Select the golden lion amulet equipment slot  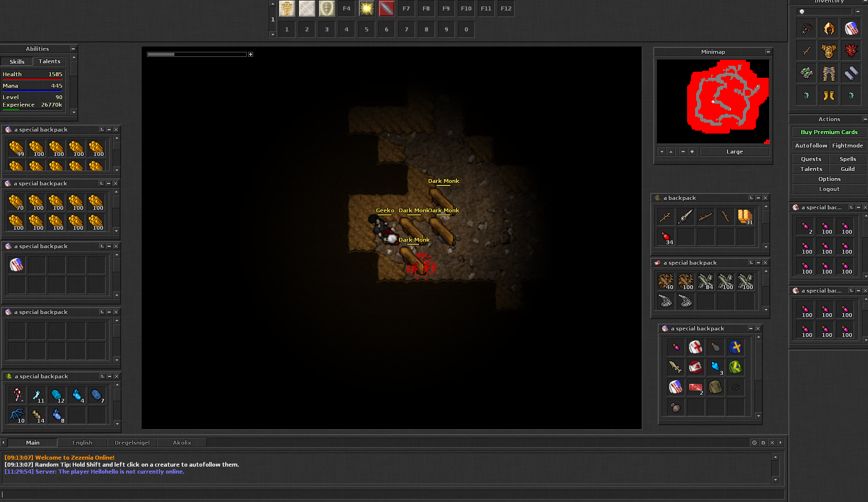[x=829, y=50]
